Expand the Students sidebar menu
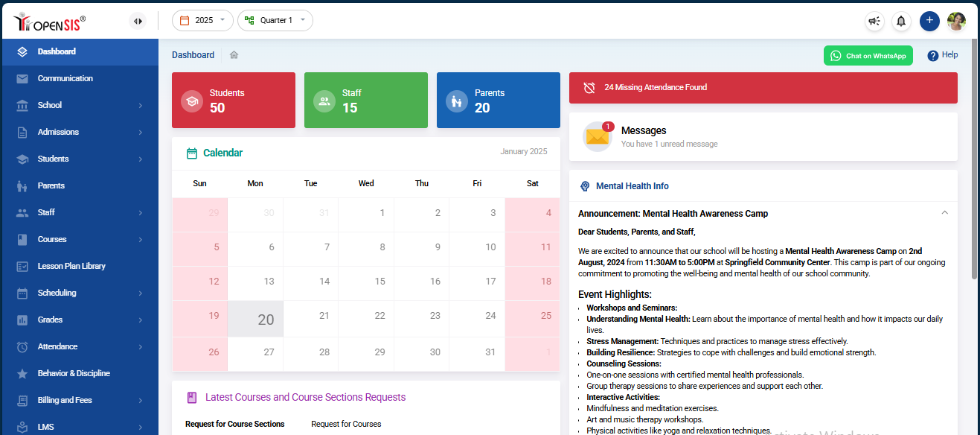980x435 pixels. [53, 159]
